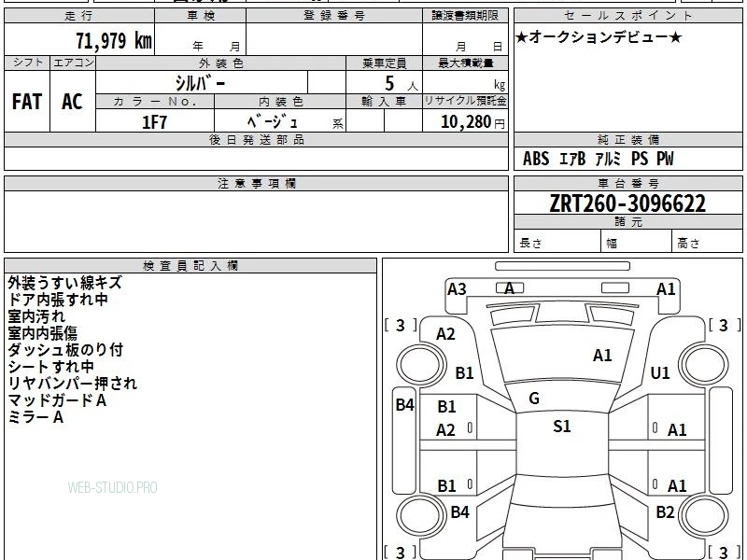Select the equipment list ABS エアB アルミ PS PW
This screenshot has width=747, height=560.
click(x=599, y=159)
